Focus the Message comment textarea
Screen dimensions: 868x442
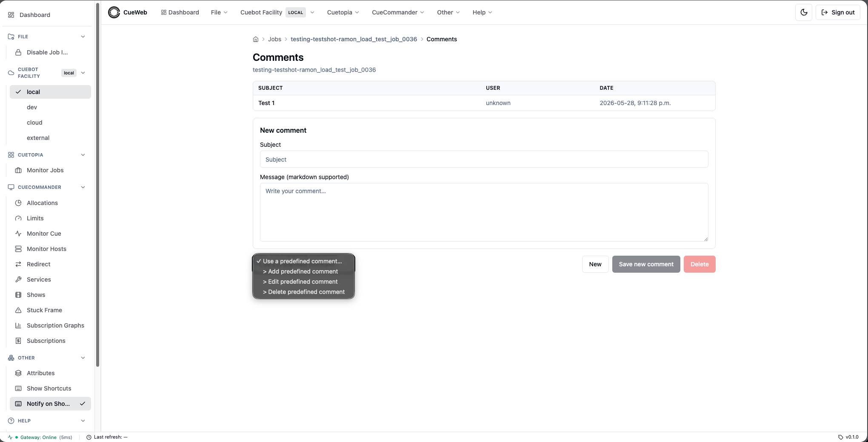(x=484, y=212)
